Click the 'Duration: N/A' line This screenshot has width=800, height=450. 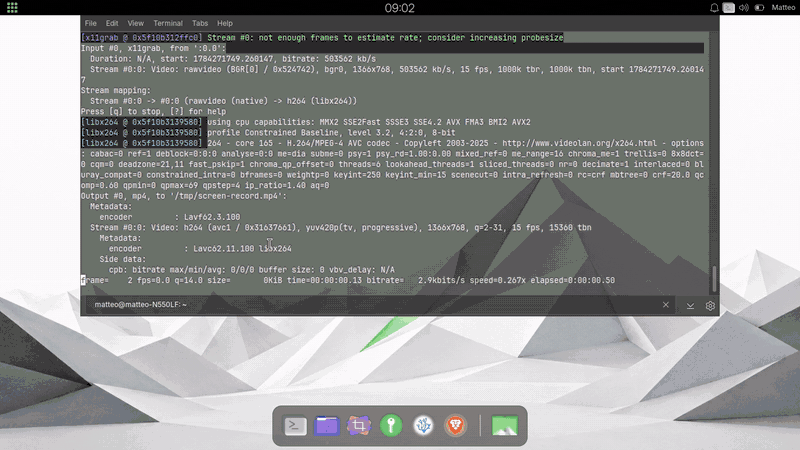pos(233,59)
